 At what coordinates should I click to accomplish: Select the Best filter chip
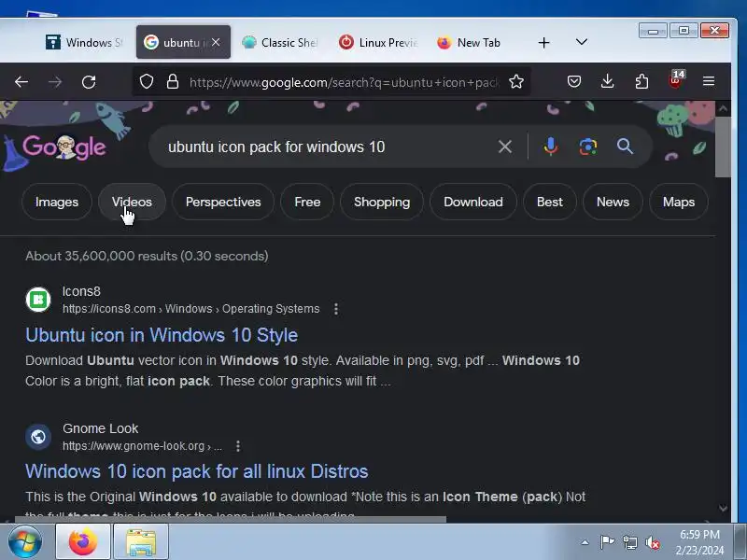click(550, 202)
